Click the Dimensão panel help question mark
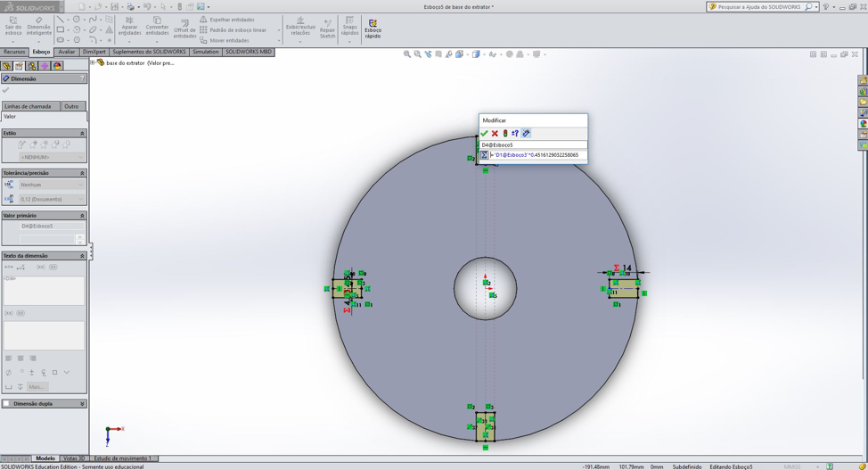The image size is (868, 470). tap(83, 78)
